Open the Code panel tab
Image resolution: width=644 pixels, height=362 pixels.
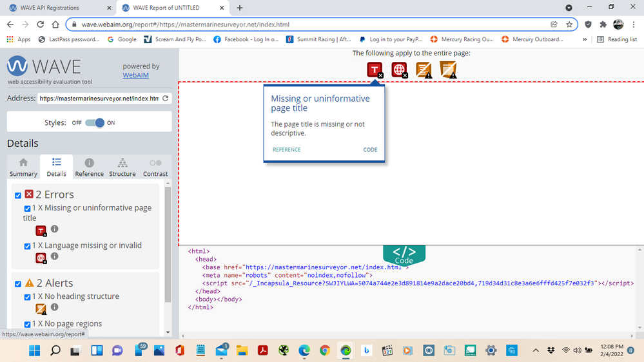click(x=404, y=254)
